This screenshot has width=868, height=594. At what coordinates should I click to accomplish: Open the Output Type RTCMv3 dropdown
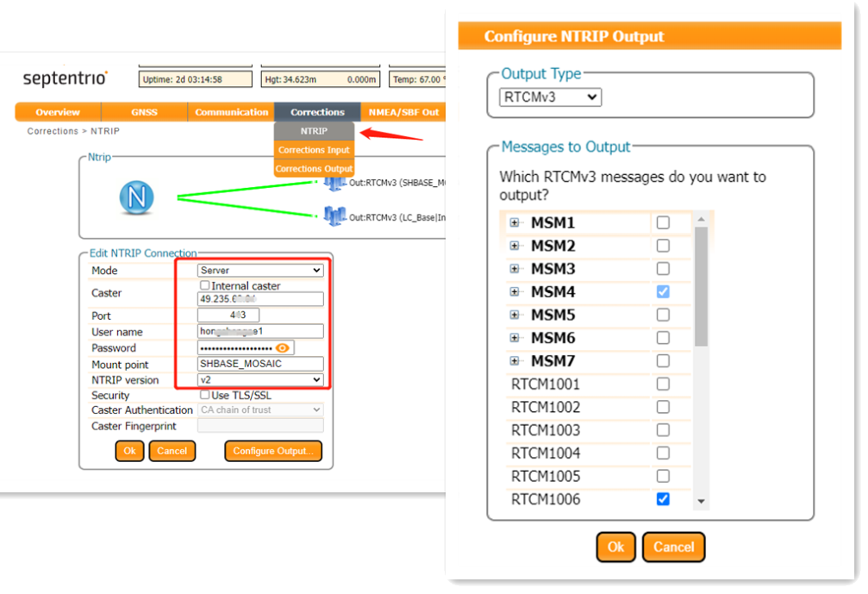tap(550, 97)
